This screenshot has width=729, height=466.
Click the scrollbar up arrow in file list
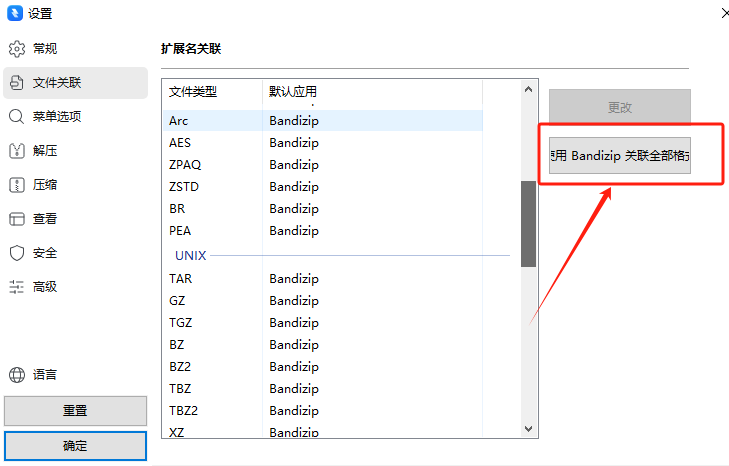(528, 89)
